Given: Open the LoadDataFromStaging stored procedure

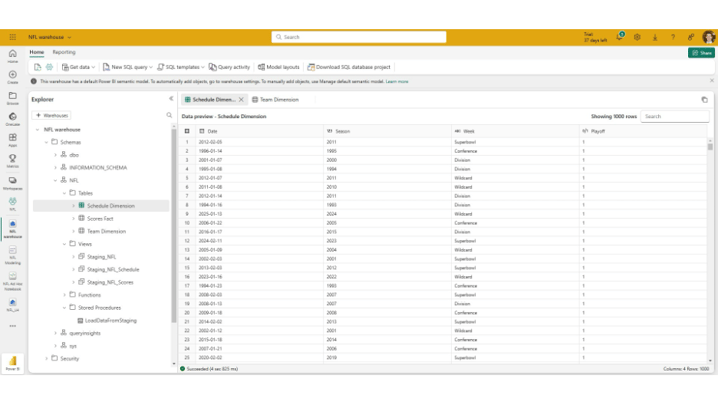Looking at the screenshot, I should coord(110,321).
